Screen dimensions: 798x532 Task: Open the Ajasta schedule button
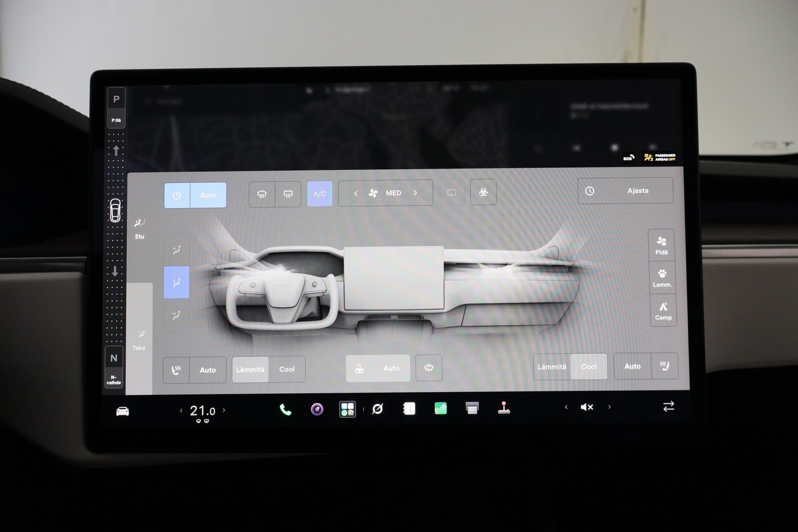[626, 190]
